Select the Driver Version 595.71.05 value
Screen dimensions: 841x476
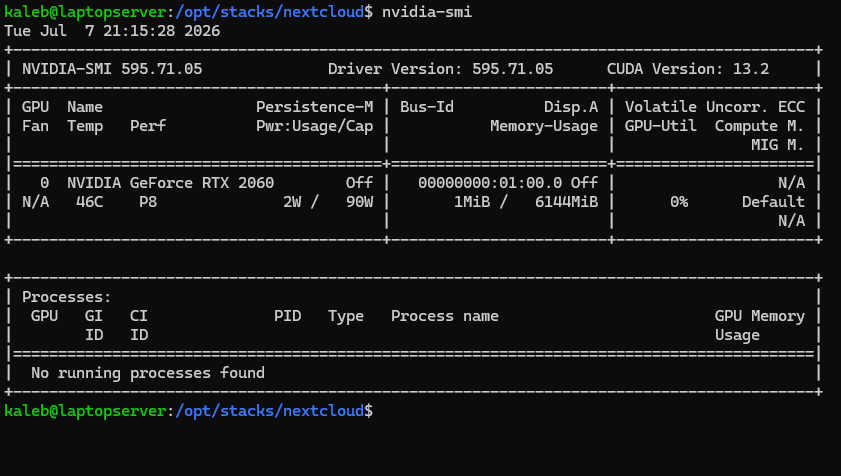click(x=512, y=69)
